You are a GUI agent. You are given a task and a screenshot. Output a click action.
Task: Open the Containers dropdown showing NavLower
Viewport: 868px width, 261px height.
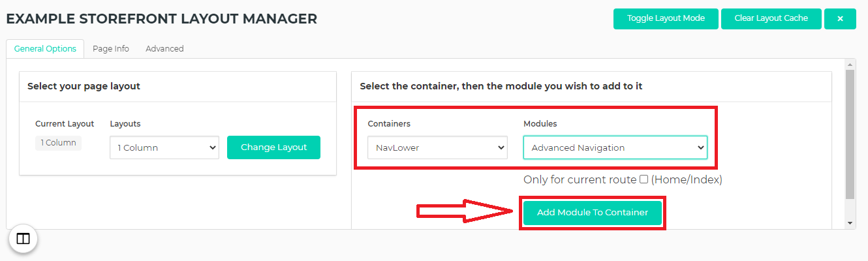pyautogui.click(x=437, y=147)
